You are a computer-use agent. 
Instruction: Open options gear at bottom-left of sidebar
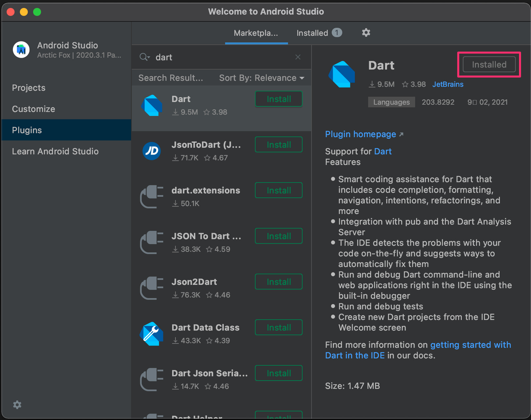click(17, 404)
